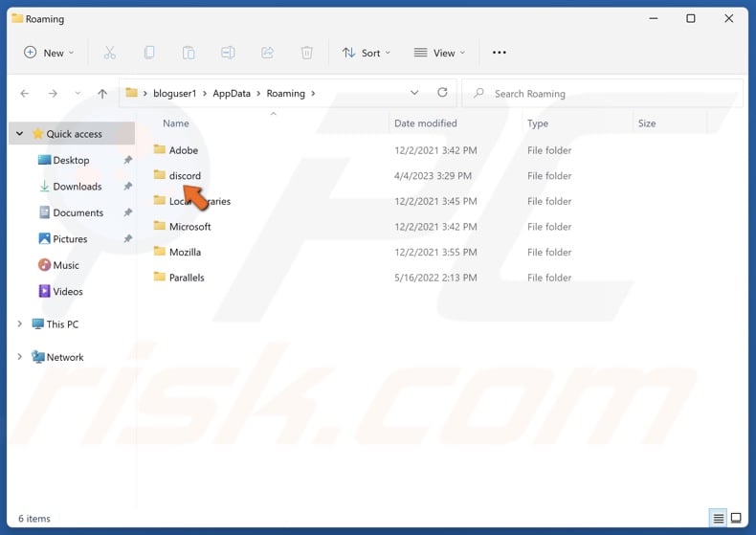Click the Adobe folder icon
756x535 pixels.
pos(160,149)
